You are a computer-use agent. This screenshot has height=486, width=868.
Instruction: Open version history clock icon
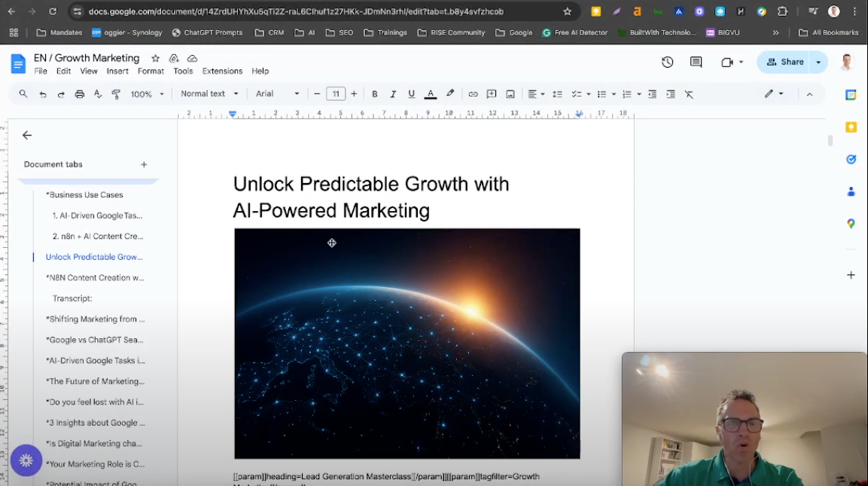(668, 62)
